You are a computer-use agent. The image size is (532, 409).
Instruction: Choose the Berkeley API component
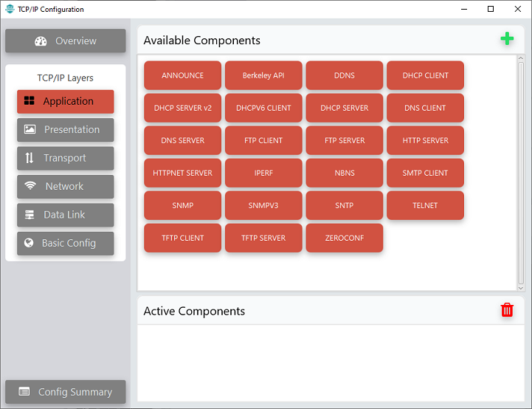tap(263, 75)
